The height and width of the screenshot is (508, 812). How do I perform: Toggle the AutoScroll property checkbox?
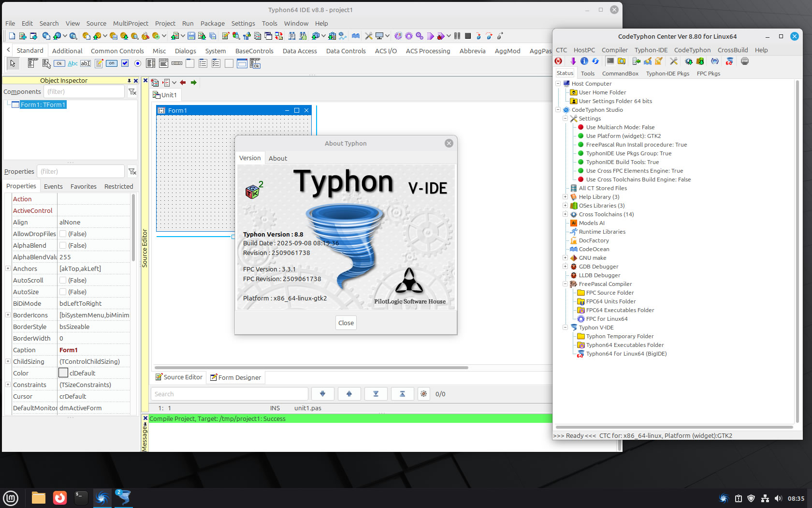pyautogui.click(x=63, y=280)
